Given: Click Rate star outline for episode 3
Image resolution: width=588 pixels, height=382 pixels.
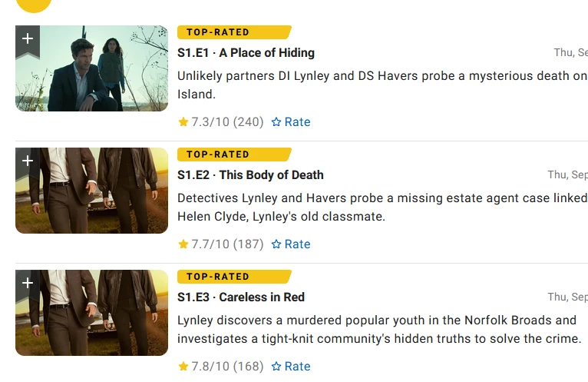Looking at the screenshot, I should (x=276, y=366).
